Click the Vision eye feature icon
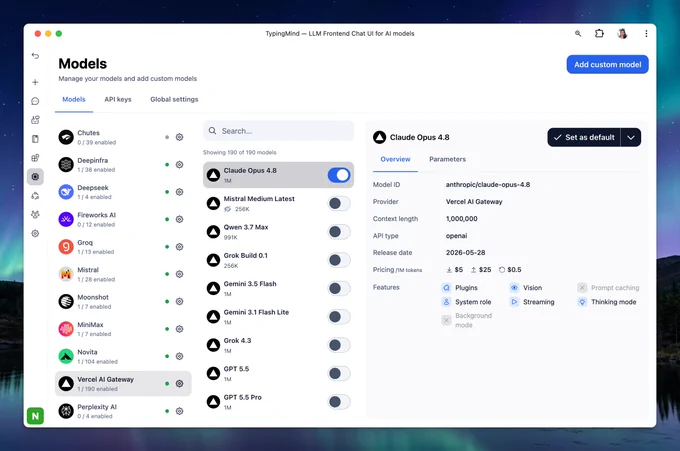 pyautogui.click(x=514, y=288)
